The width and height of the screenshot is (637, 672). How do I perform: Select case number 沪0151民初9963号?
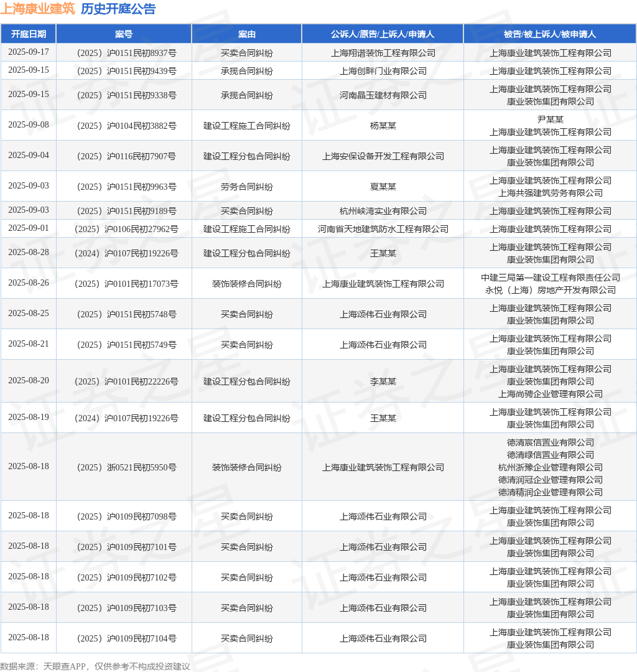127,187
